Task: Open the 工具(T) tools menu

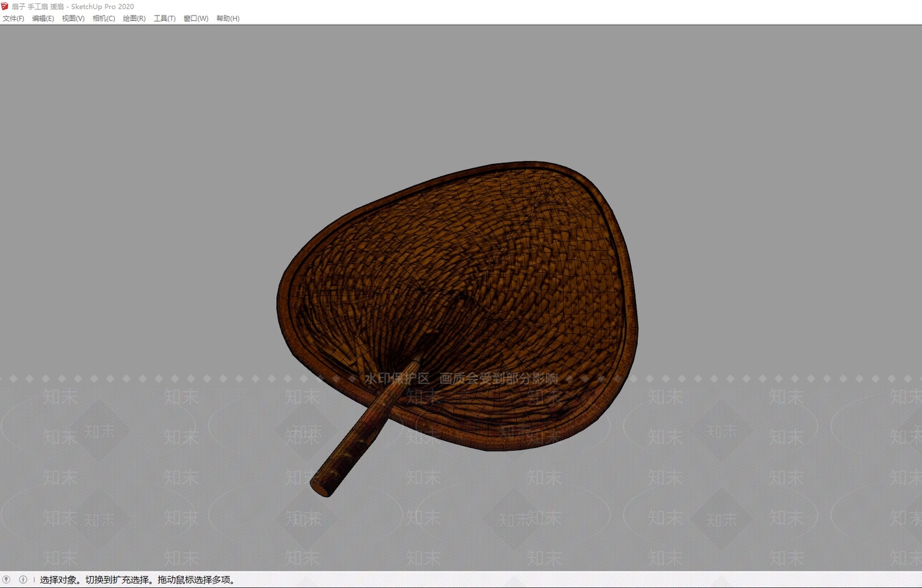Action: tap(165, 18)
